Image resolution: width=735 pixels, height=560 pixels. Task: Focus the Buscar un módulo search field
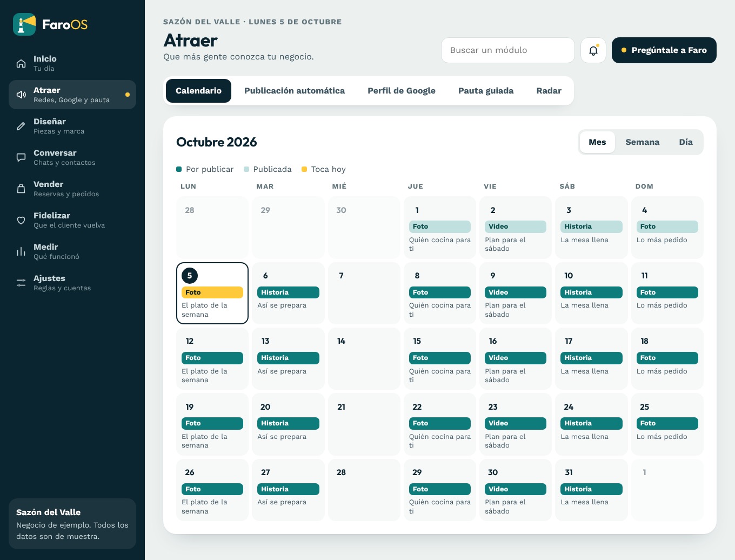(508, 50)
